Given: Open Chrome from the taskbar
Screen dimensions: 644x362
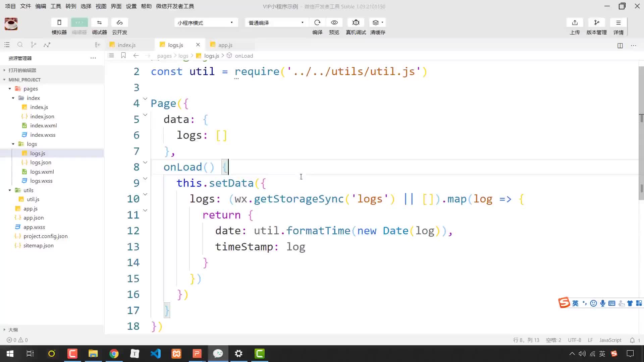Looking at the screenshot, I should click(114, 354).
